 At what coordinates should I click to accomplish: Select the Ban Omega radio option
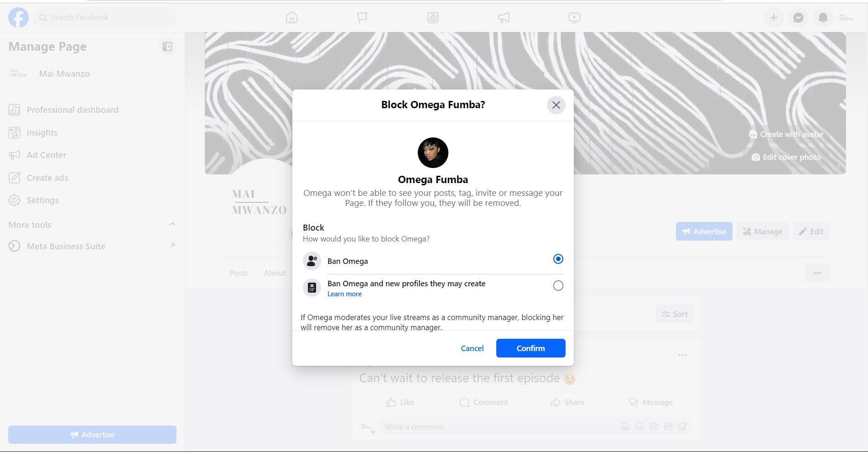click(558, 259)
